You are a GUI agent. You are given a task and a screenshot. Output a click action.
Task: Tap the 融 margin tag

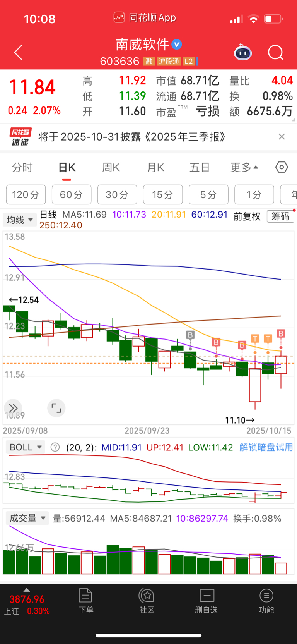coord(149,62)
